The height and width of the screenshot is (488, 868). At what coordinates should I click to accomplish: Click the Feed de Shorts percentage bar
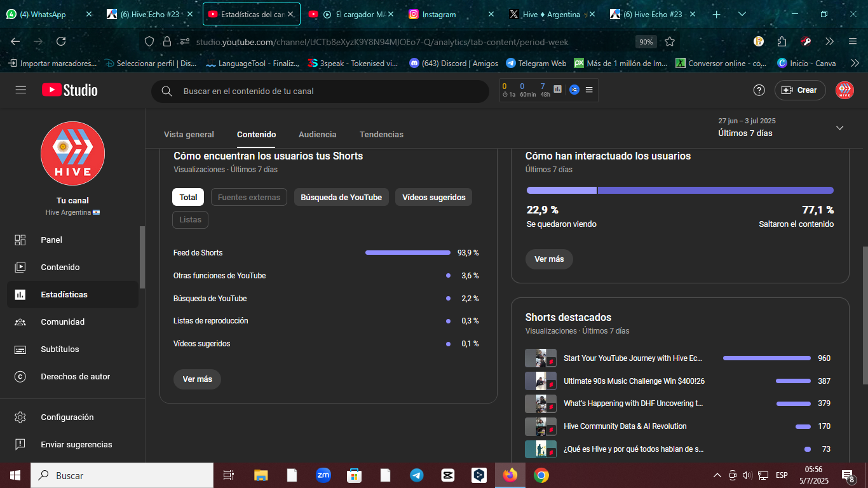pos(408,253)
